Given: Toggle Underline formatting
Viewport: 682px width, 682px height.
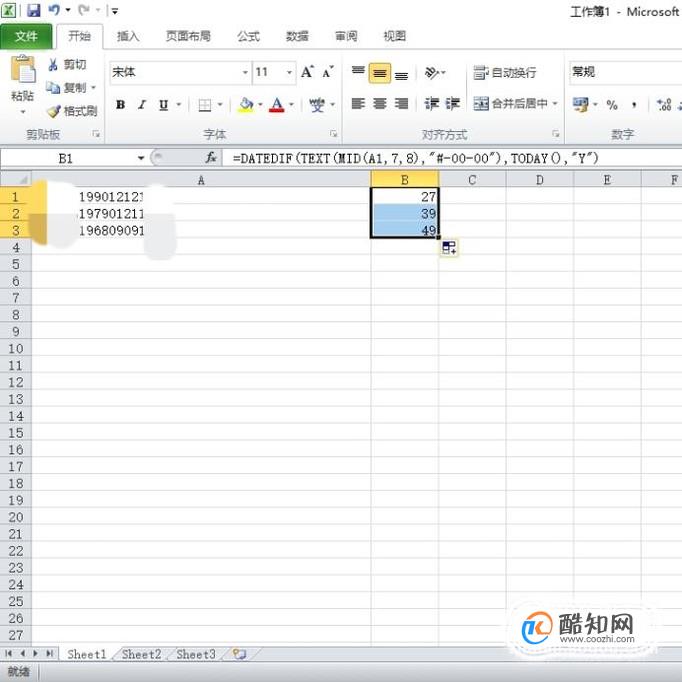Looking at the screenshot, I should pos(164,104).
